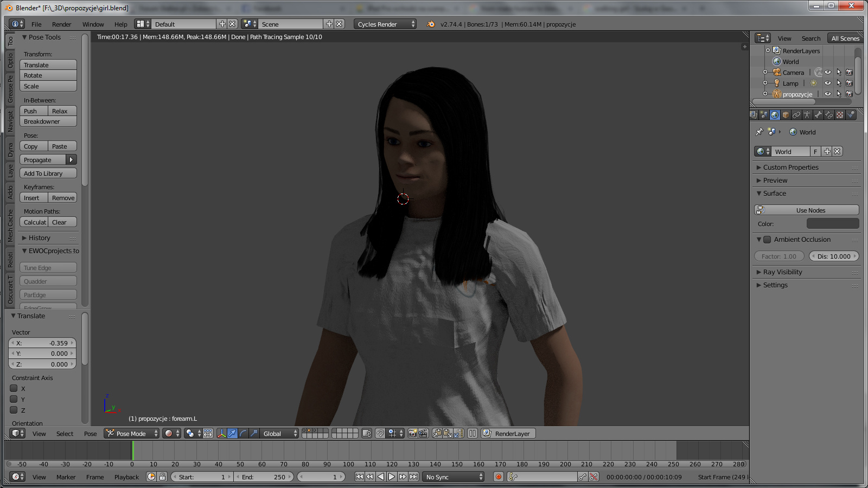The image size is (868, 488).
Task: Open the Bone properties tab
Action: coord(818,115)
